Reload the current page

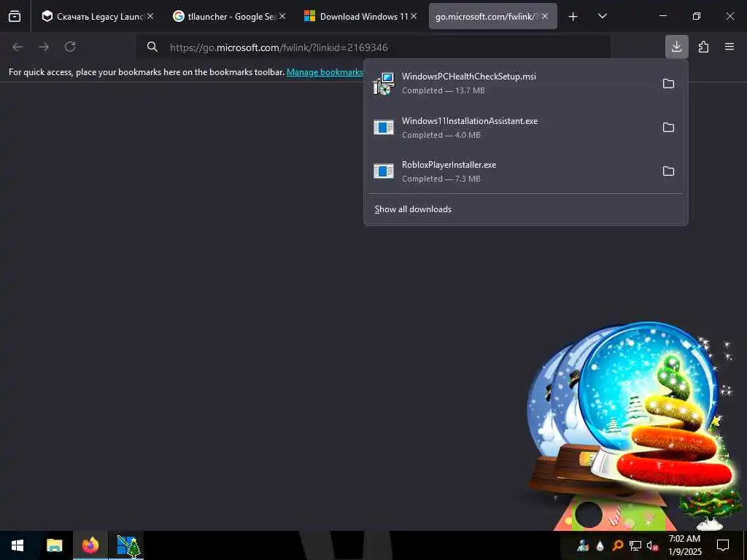70,47
